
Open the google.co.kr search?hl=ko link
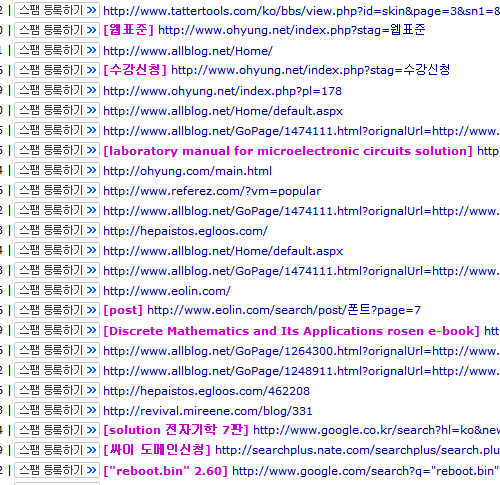coord(377,430)
